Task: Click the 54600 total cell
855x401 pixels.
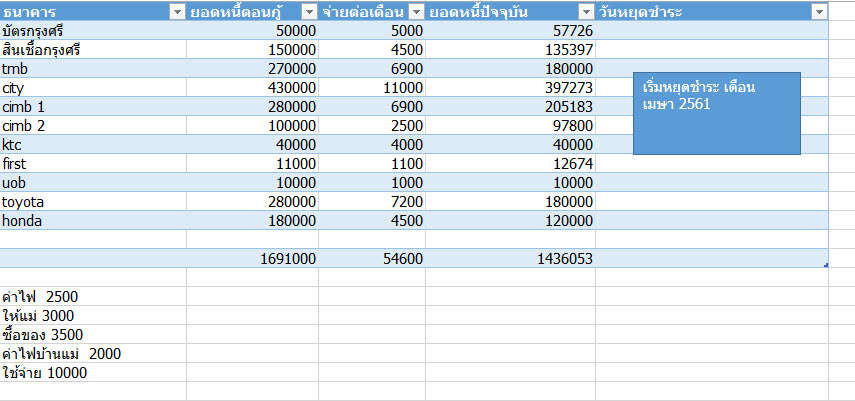Action: coord(372,259)
